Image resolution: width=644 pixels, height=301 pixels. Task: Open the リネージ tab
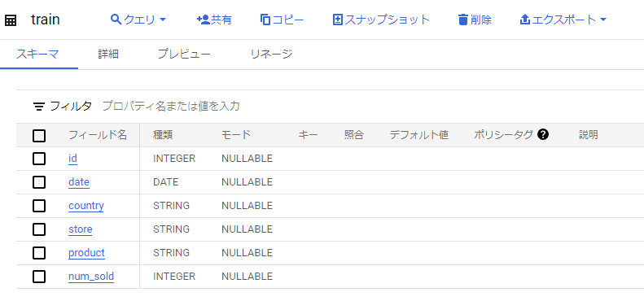(271, 55)
